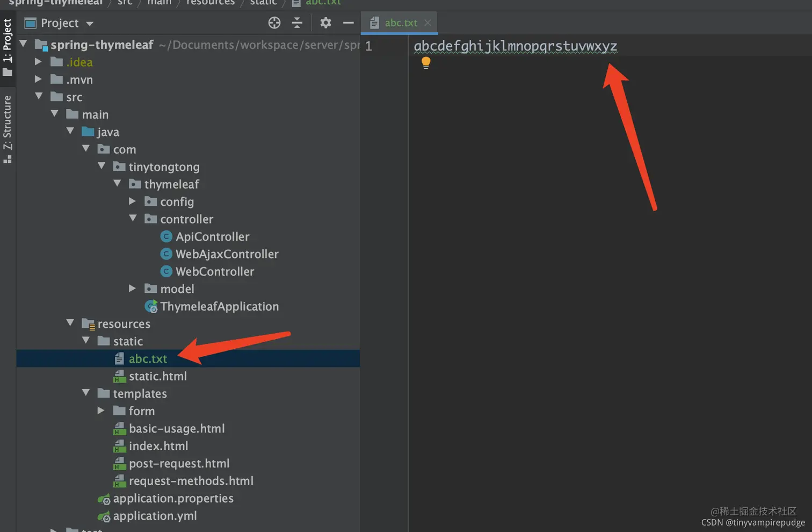The image size is (812, 532).
Task: Click the 'main' breadcrumb in navigation bar
Action: (x=160, y=3)
